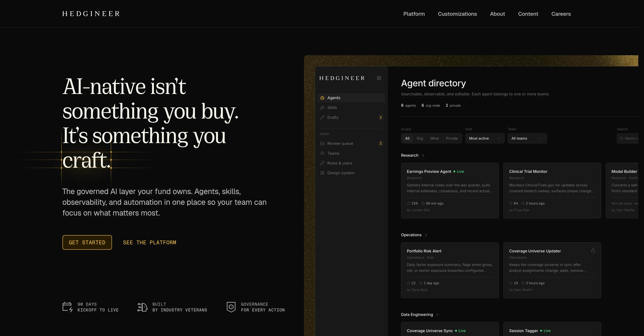Select the Mine scope filter
Image resolution: width=644 pixels, height=336 pixels.
coord(434,138)
